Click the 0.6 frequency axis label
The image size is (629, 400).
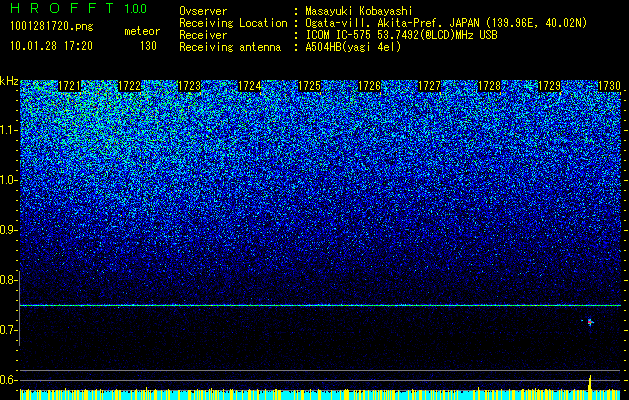[8, 380]
